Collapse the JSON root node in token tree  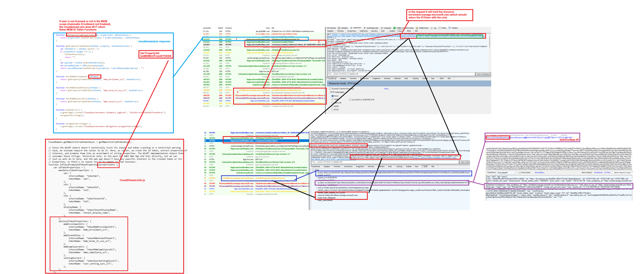pos(313,170)
